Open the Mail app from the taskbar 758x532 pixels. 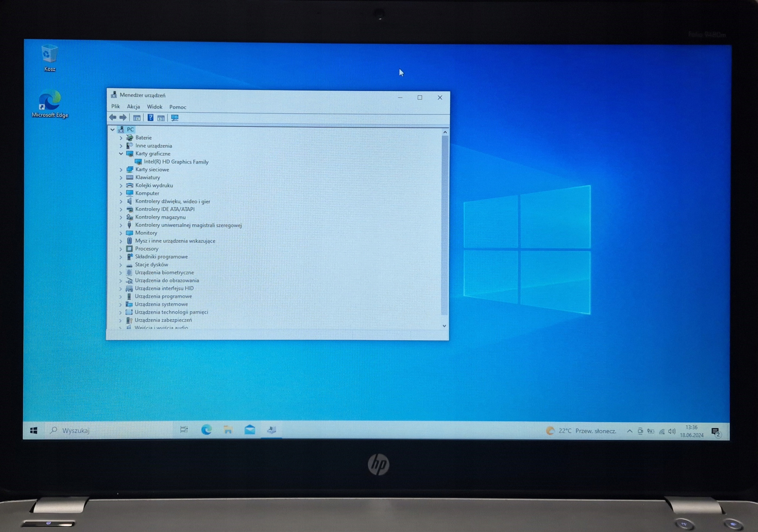pyautogui.click(x=250, y=430)
